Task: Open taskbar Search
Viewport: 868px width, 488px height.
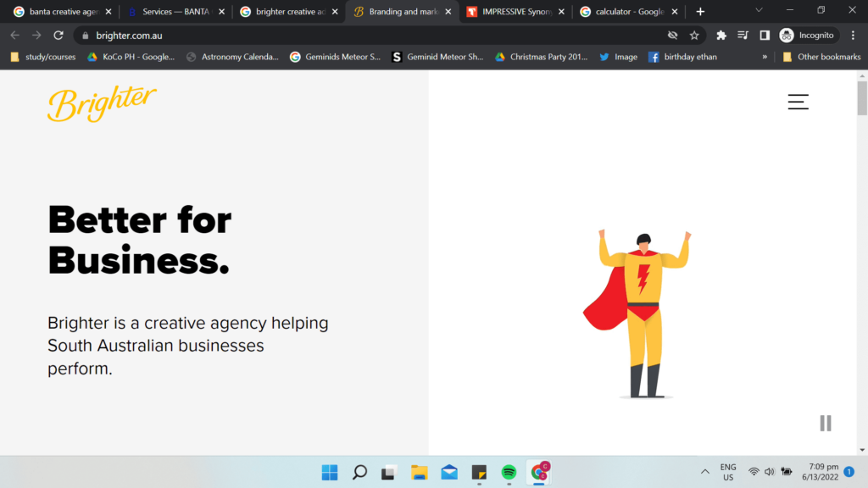Action: [359, 472]
